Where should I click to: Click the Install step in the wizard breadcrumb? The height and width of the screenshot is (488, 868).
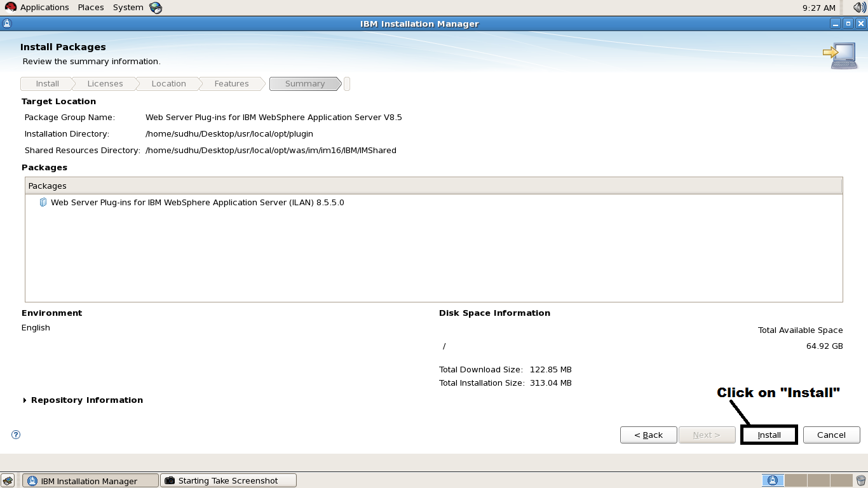click(46, 83)
